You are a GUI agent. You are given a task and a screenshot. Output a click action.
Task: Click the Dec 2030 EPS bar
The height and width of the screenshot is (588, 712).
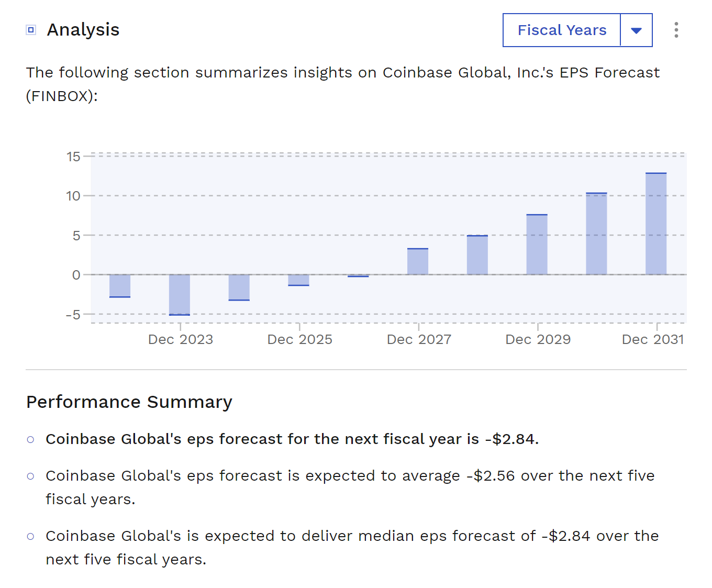tap(596, 234)
